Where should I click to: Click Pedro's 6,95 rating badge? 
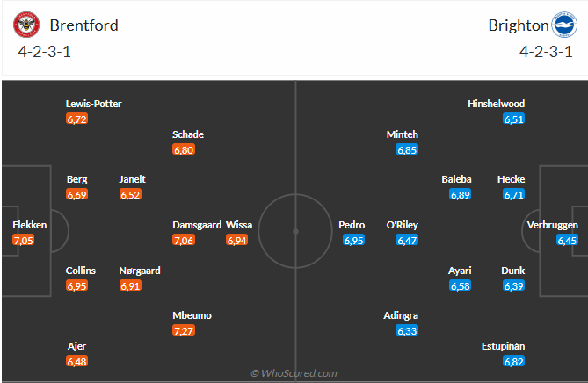[354, 240]
